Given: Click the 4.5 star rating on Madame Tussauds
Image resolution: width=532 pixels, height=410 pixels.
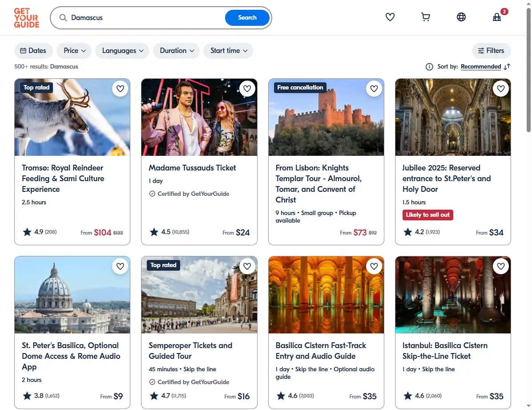Looking at the screenshot, I should (x=169, y=232).
